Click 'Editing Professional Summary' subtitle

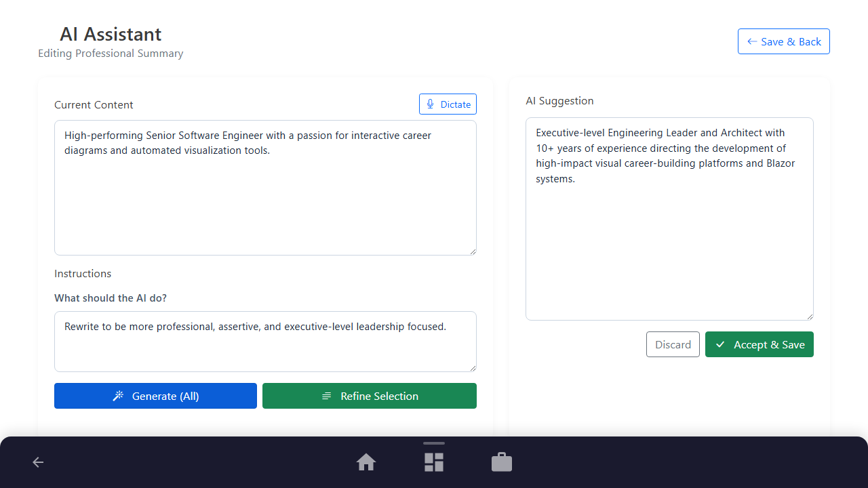(x=111, y=54)
